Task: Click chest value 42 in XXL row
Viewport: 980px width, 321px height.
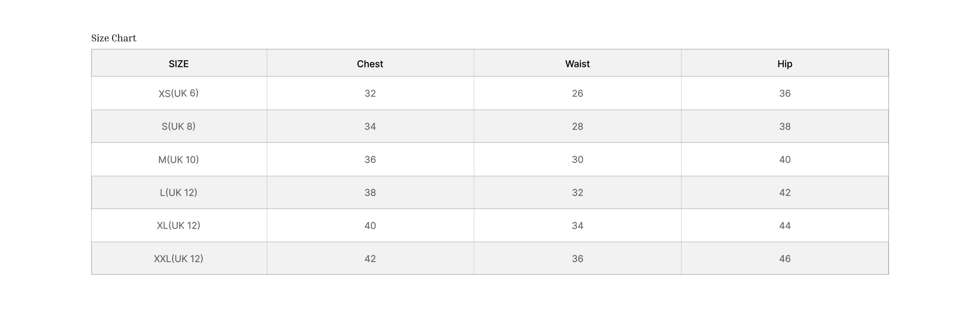Action: [x=370, y=259]
